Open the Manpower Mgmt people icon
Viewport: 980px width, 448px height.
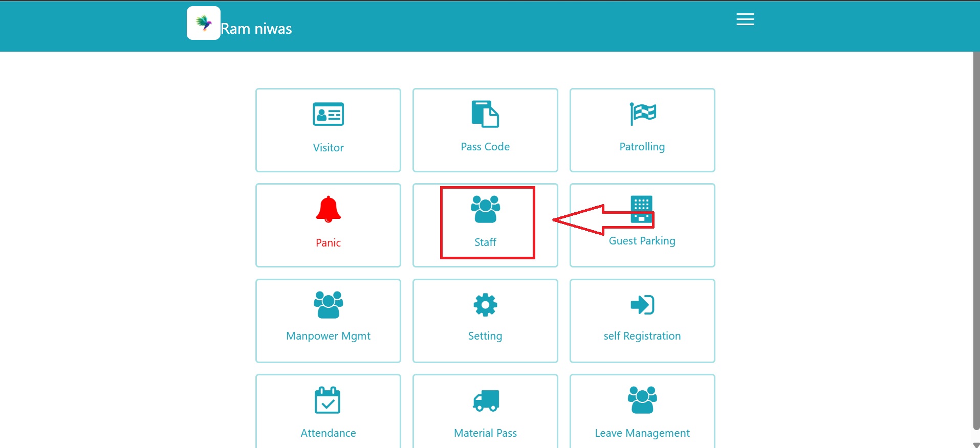[x=328, y=305]
